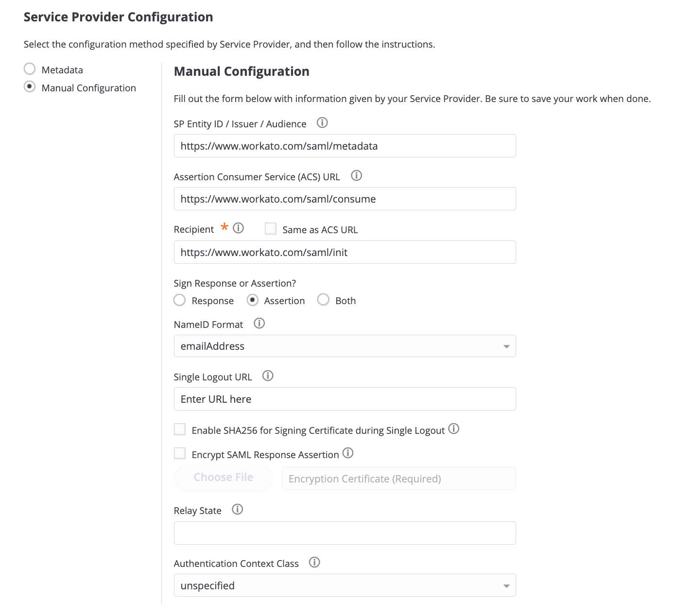View info about NameID Format

pyautogui.click(x=259, y=323)
